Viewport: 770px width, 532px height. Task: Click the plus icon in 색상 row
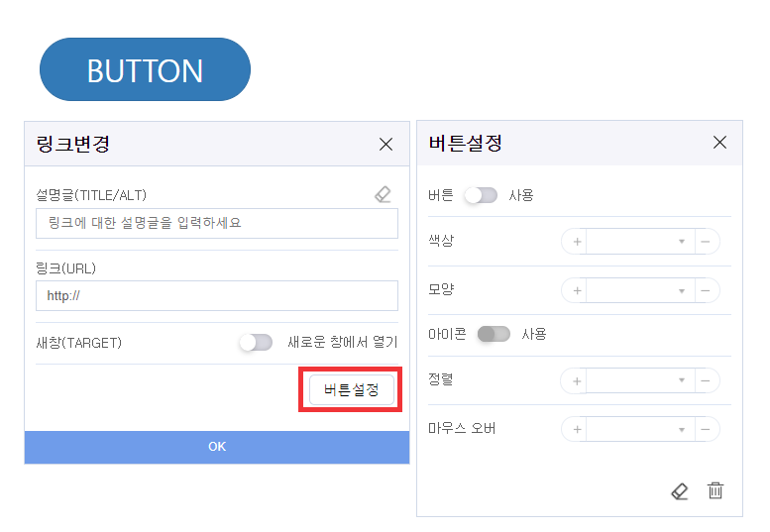click(577, 242)
